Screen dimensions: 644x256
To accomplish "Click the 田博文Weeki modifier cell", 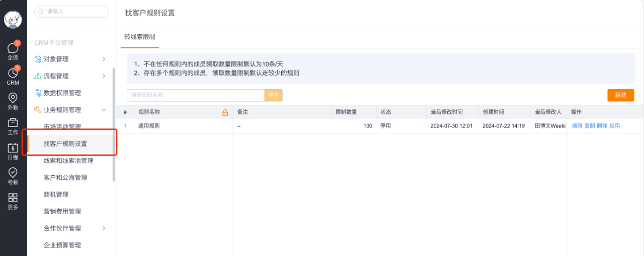I will coord(550,126).
